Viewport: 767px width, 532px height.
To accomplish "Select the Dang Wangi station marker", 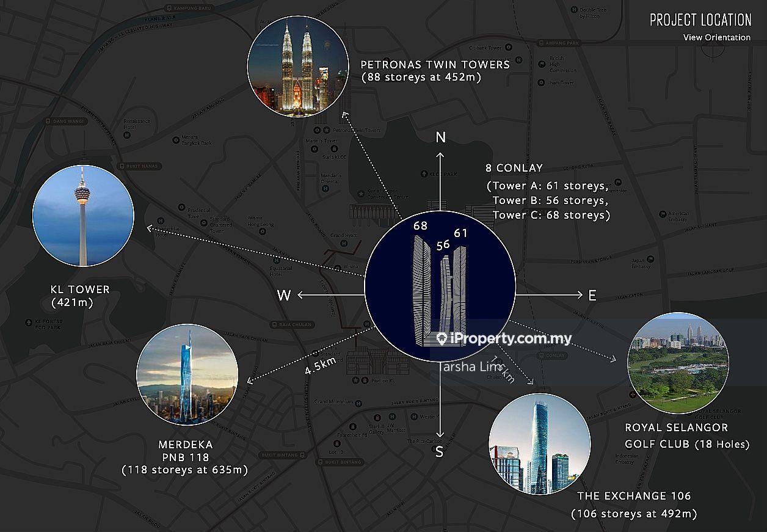I will [48, 121].
